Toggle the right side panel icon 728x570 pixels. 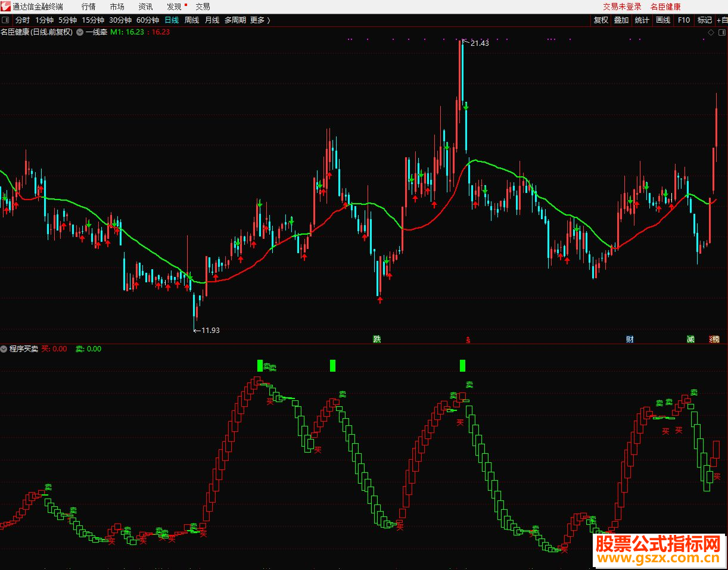[721, 32]
